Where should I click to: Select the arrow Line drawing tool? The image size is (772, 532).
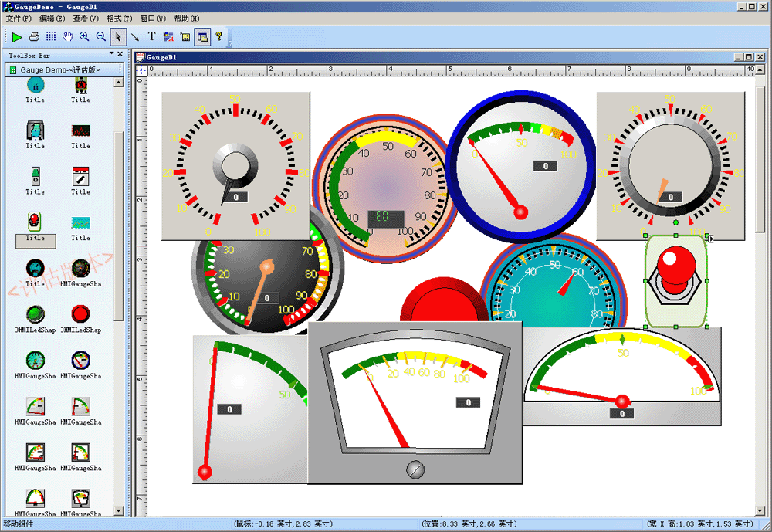135,36
